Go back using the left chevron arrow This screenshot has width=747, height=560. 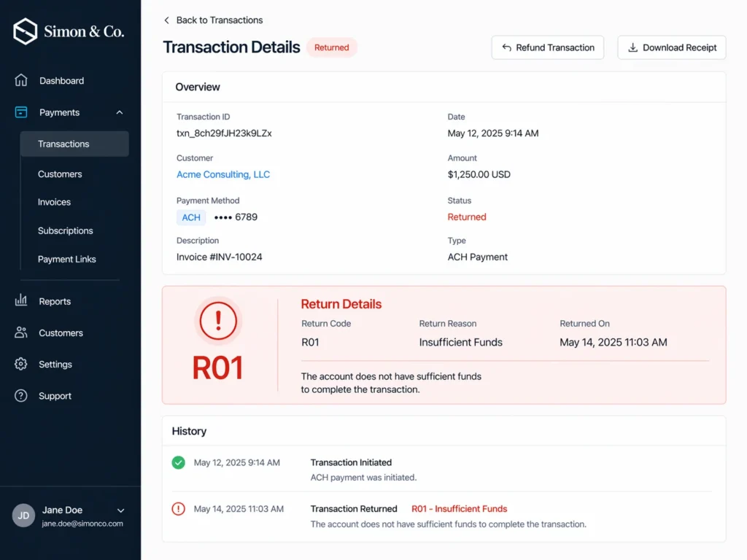(x=167, y=20)
